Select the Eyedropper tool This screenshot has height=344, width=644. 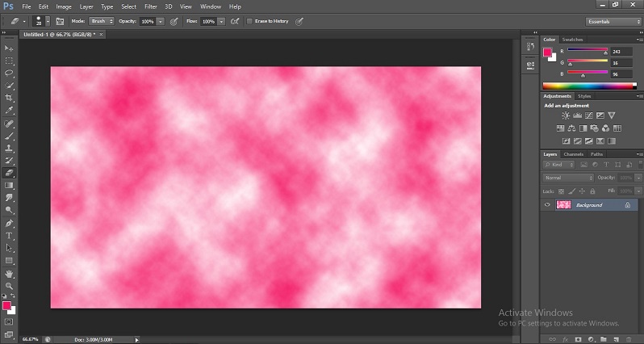9,110
